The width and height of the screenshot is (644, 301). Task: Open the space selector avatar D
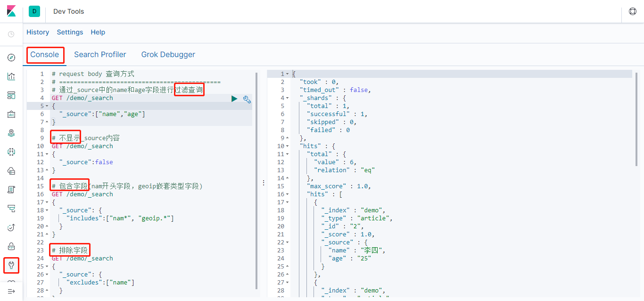pos(34,11)
